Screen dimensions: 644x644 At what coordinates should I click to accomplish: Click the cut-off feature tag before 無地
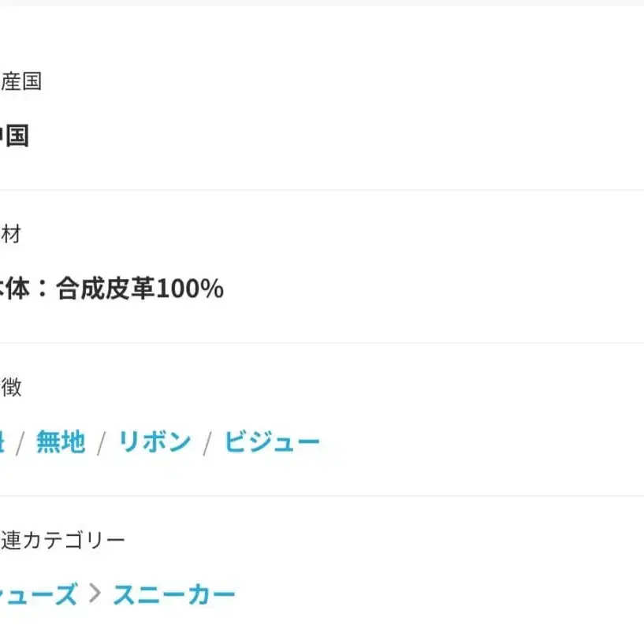pos(2,441)
